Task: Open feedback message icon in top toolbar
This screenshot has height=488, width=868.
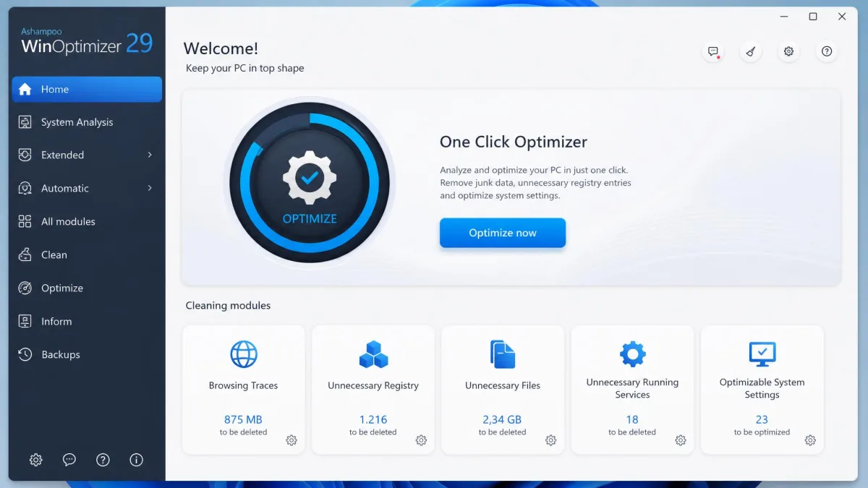Action: (713, 51)
